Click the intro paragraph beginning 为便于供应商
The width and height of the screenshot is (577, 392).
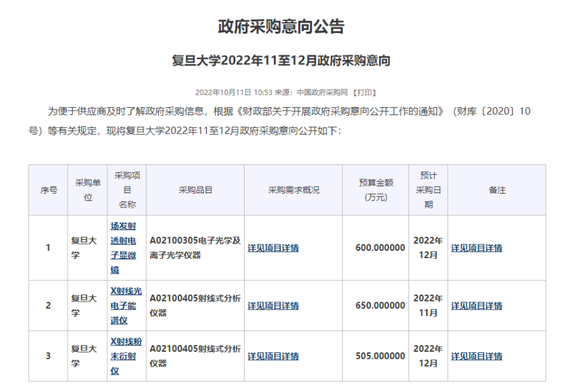point(280,121)
